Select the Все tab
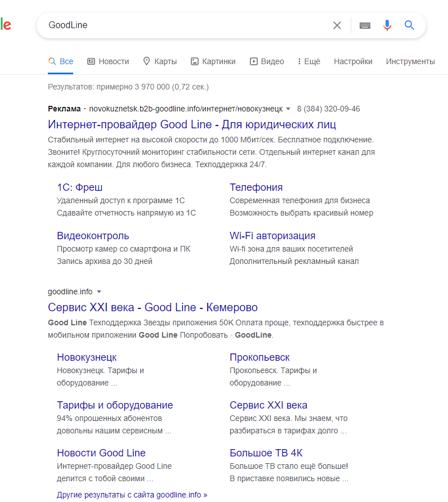448x502 pixels. click(x=61, y=61)
